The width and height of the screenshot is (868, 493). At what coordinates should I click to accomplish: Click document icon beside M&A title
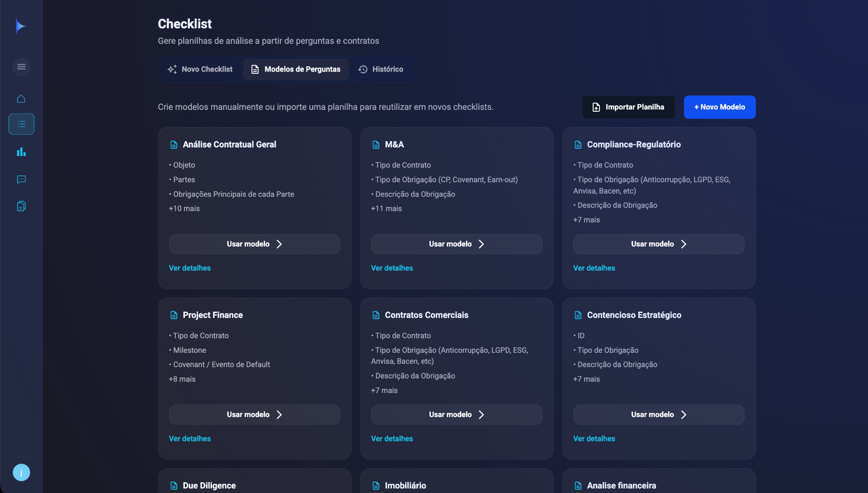click(x=376, y=145)
